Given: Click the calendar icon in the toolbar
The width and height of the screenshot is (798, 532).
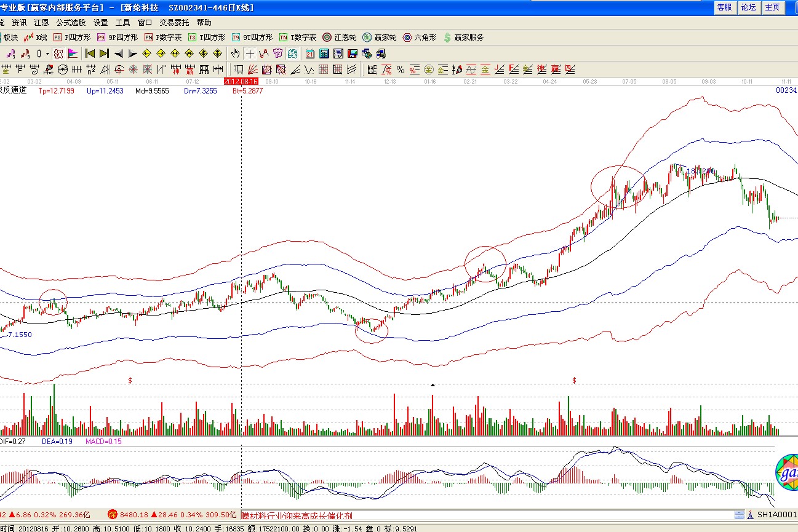Looking at the screenshot, I should (x=309, y=54).
